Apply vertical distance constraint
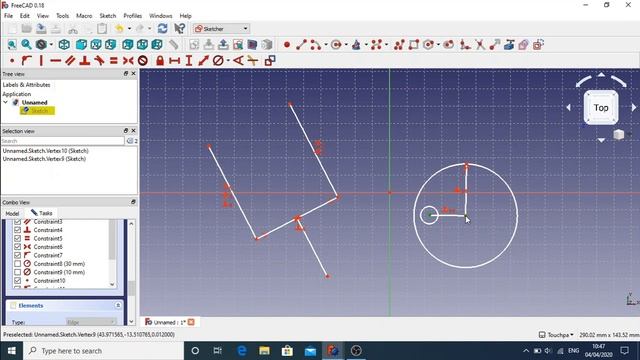 click(189, 61)
